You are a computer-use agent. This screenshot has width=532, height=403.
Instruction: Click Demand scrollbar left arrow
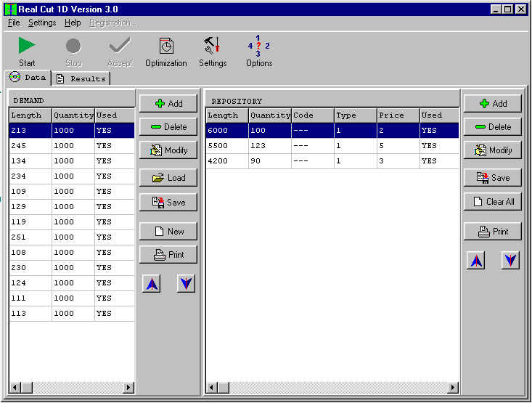pos(15,387)
